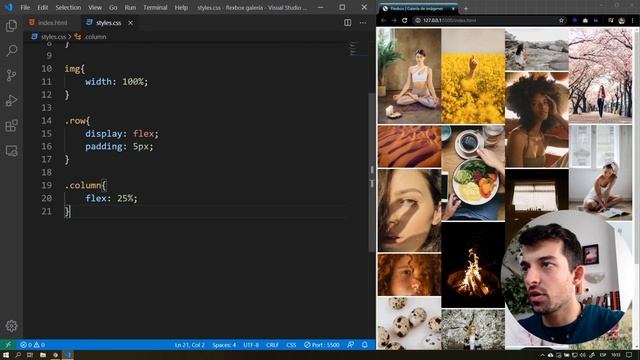This screenshot has height=360, width=640.
Task: Open the Source Control view
Action: point(11,76)
